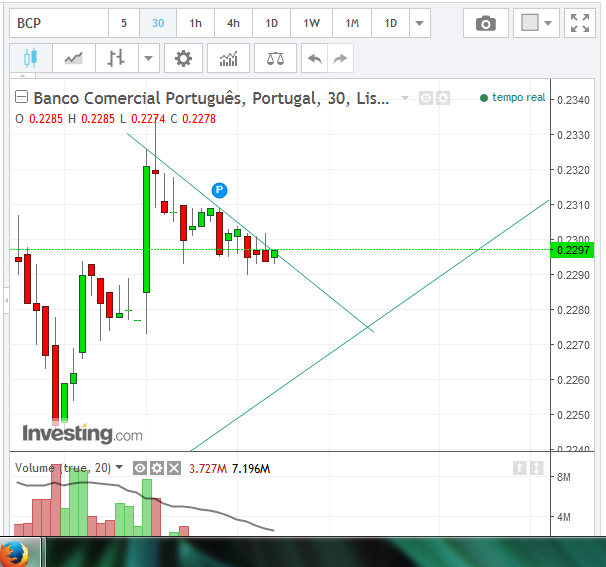Toggle Volume indicator visibility eye icon
Screen dimensions: 606x567
[x=140, y=468]
